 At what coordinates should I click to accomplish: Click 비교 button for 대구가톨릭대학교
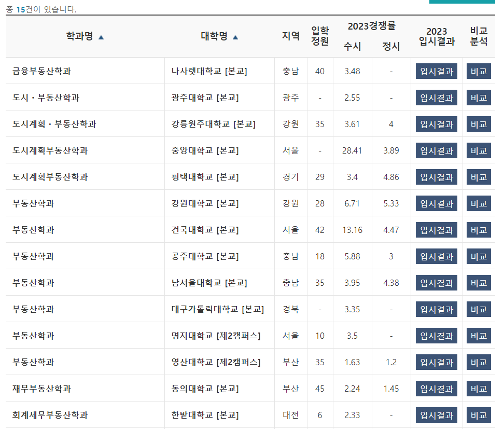coord(479,309)
